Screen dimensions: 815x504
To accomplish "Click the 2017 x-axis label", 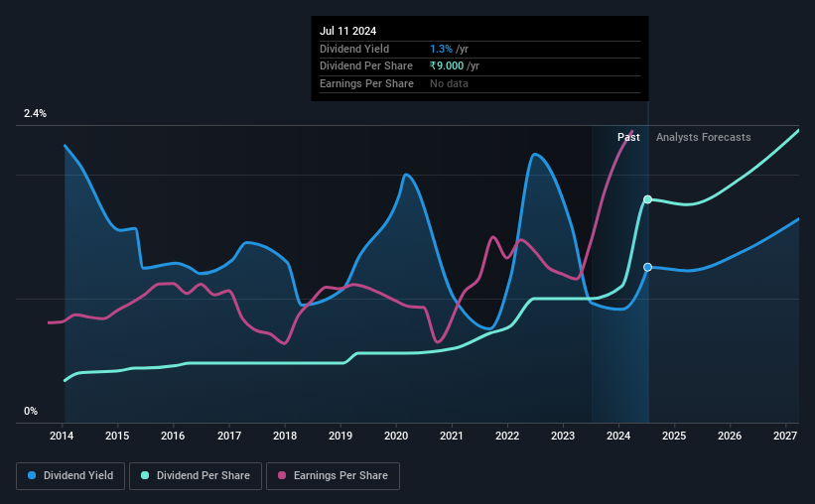I will (228, 436).
